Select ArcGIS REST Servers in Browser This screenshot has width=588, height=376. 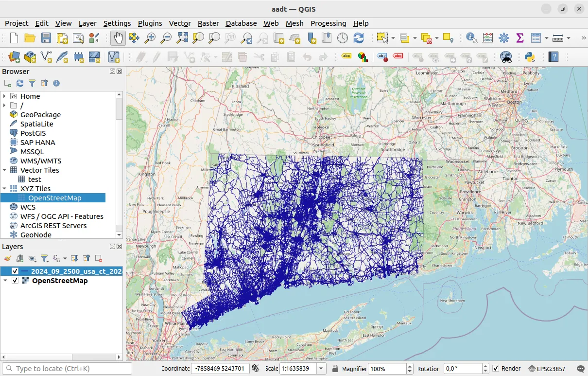pos(53,226)
